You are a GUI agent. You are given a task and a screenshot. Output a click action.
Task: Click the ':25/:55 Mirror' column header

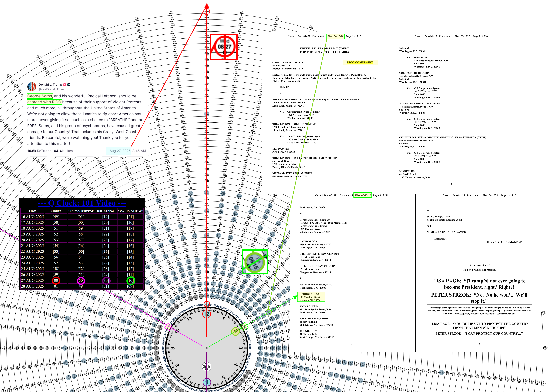tap(81, 211)
